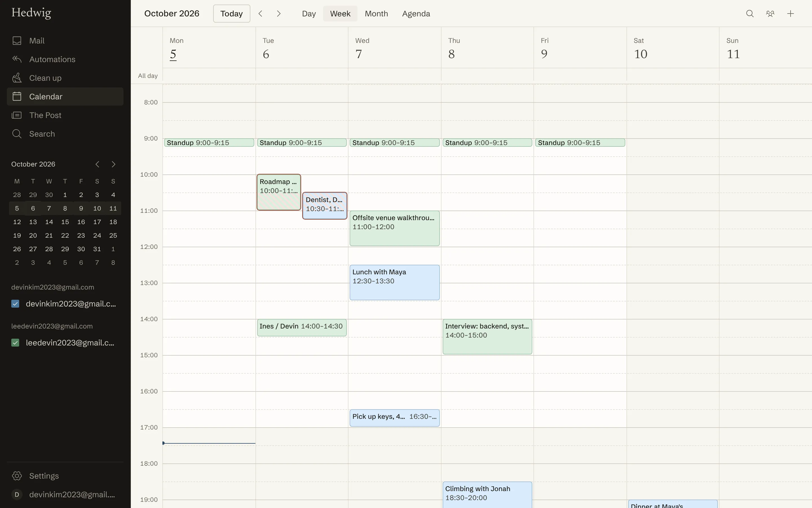Viewport: 812px width, 508px height.
Task: Open Ines / Devin 14:00 event
Action: tap(302, 328)
